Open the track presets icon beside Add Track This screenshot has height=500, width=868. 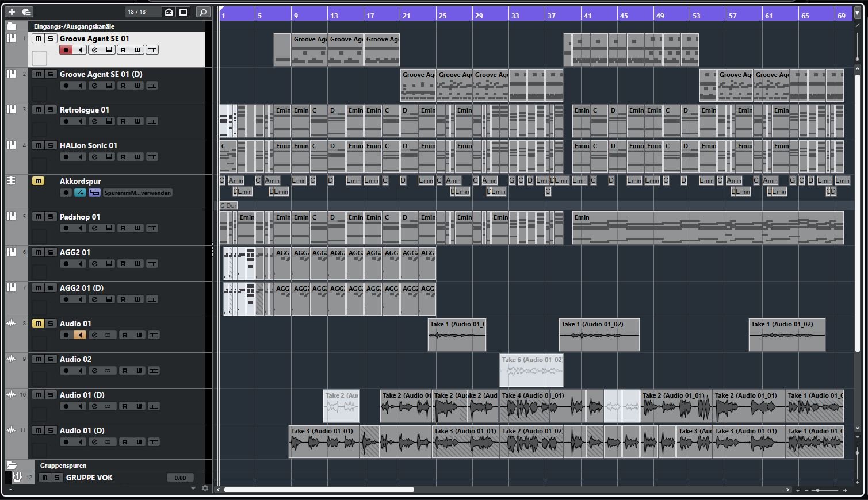pyautogui.click(x=26, y=11)
